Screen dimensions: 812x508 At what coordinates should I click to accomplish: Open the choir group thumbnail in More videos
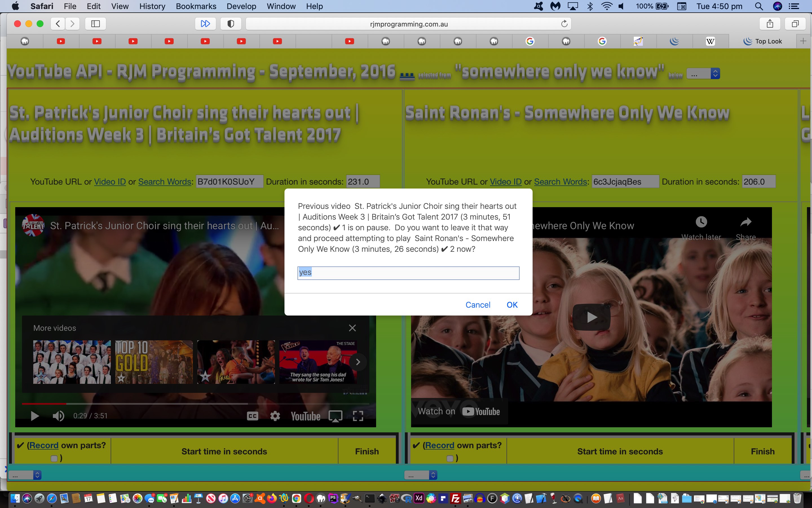click(x=72, y=362)
